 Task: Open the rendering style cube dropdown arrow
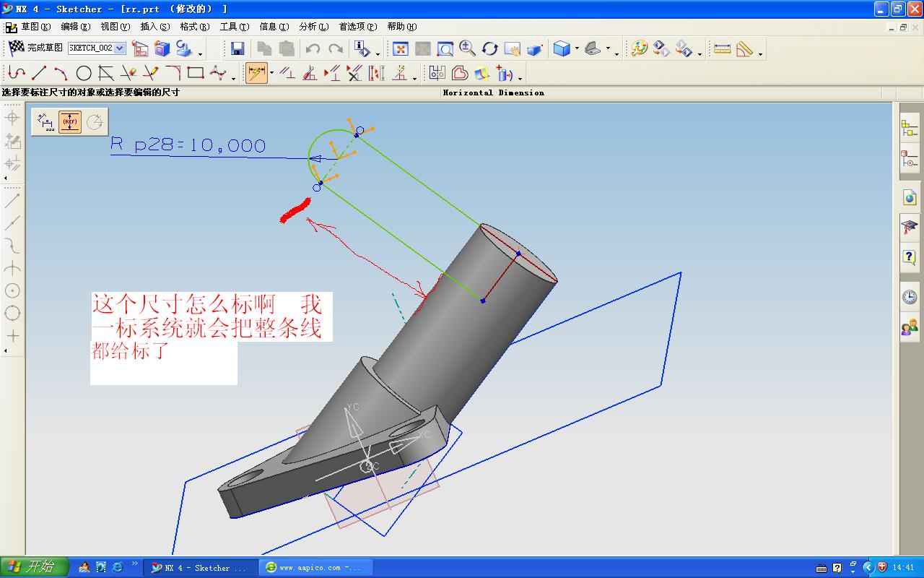click(577, 50)
